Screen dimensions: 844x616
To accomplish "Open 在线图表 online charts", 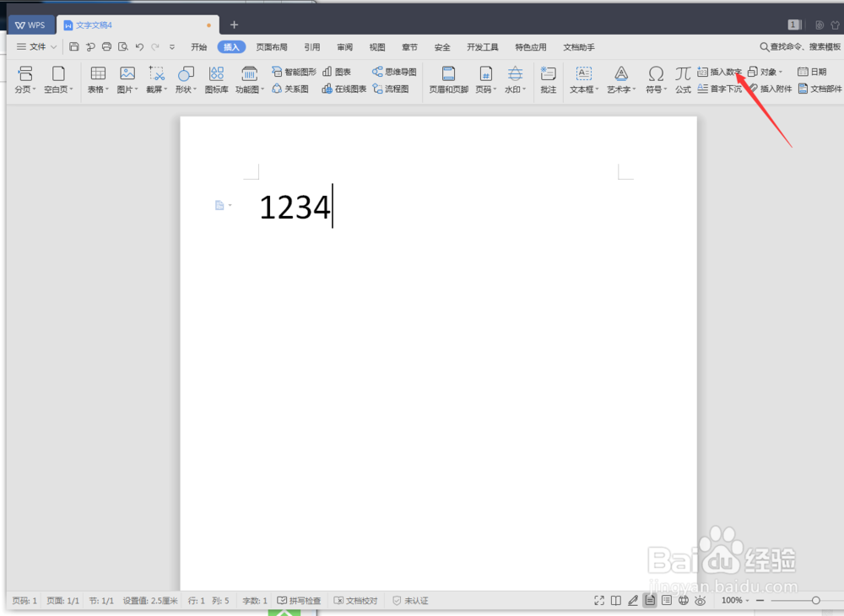I will [x=344, y=89].
